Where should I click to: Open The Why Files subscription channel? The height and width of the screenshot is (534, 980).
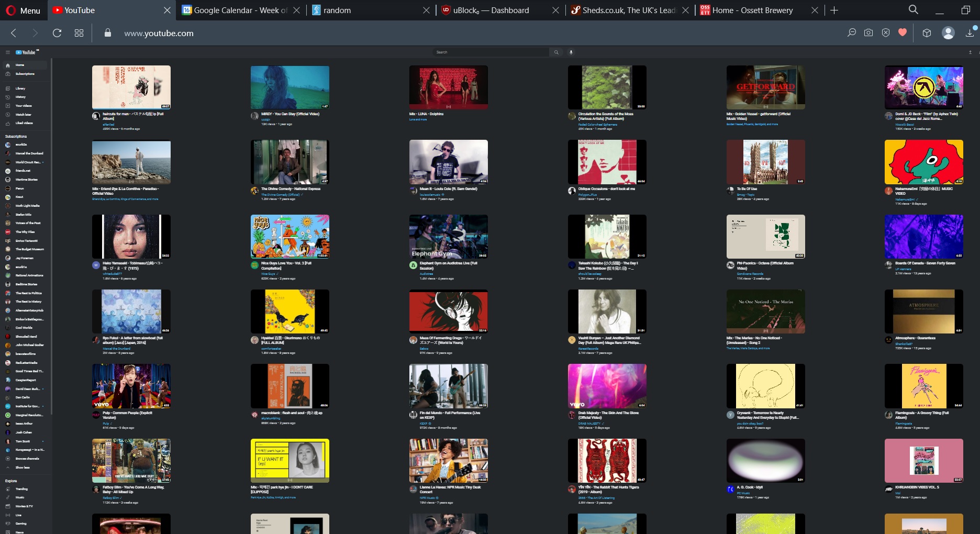coord(26,232)
